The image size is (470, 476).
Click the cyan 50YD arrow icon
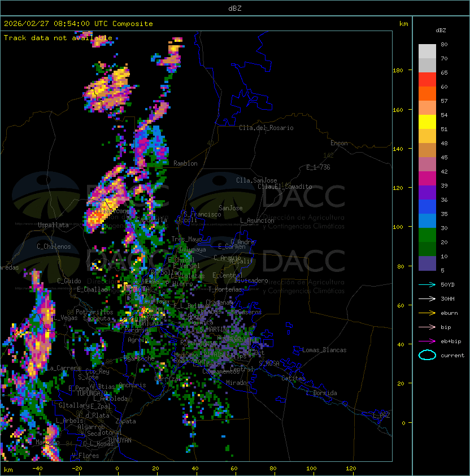[427, 284]
